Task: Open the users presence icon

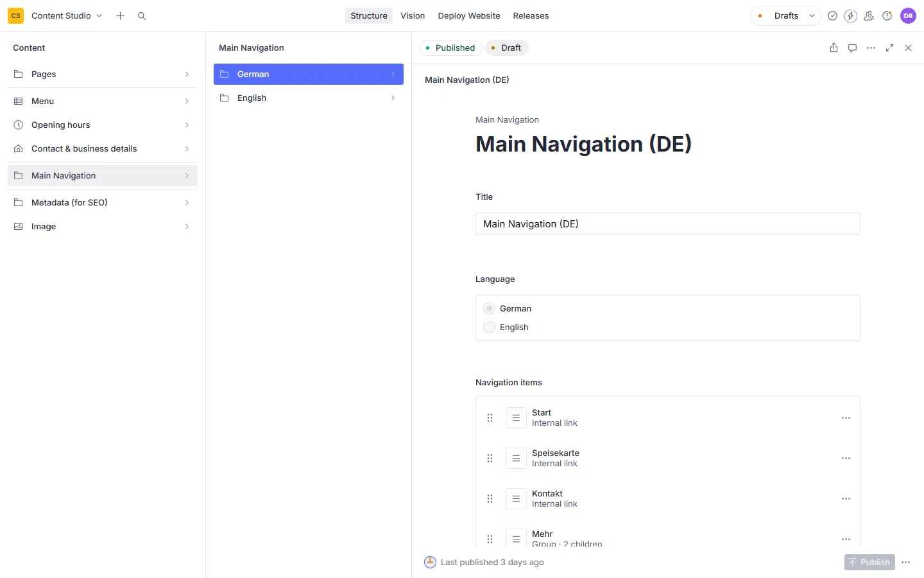Action: click(x=869, y=16)
